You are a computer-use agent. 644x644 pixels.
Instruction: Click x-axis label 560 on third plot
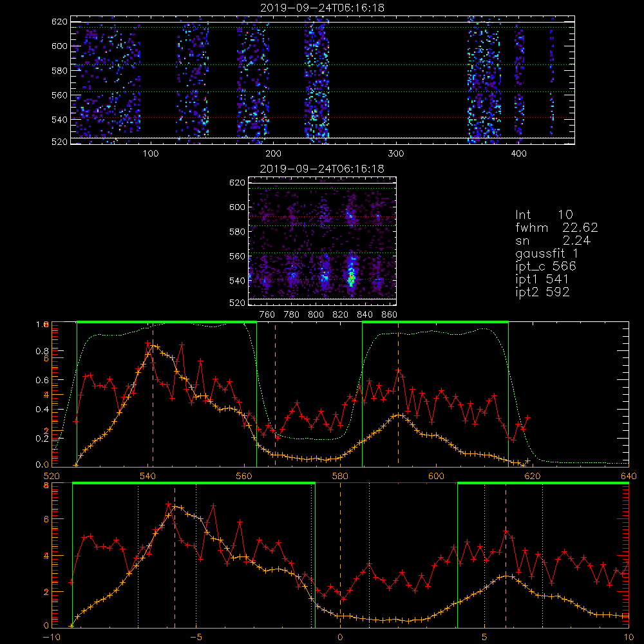coord(244,477)
